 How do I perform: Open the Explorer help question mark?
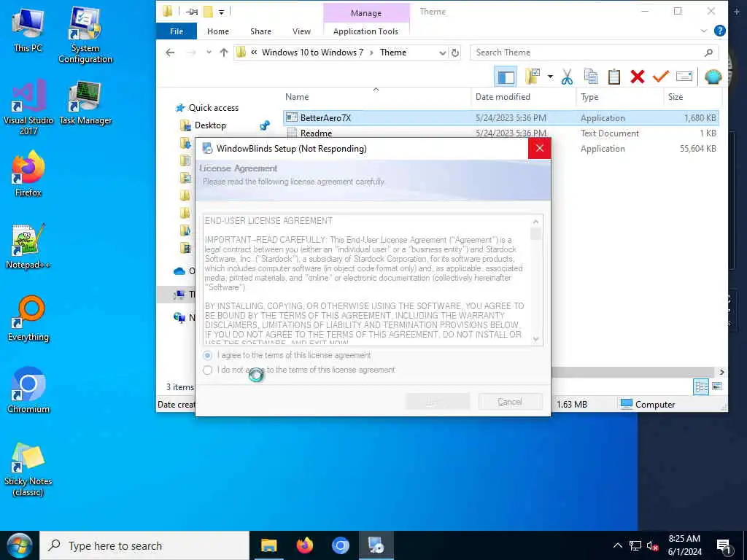[719, 31]
